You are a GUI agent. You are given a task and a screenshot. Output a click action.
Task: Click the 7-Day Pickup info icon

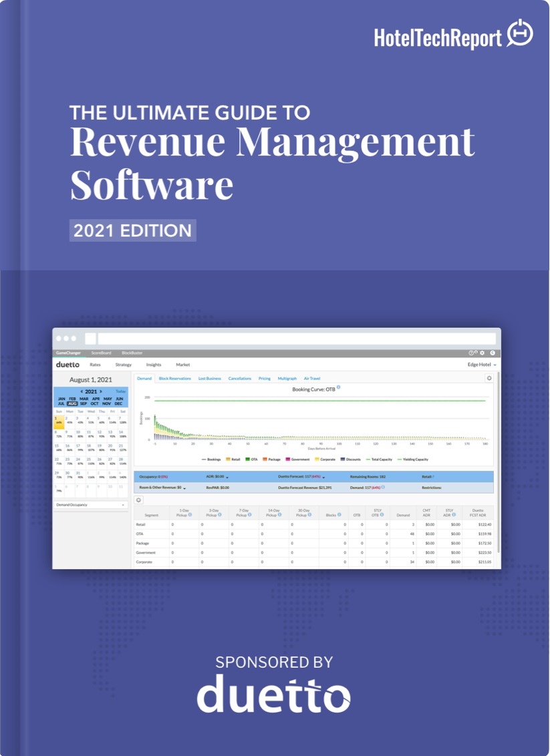pyautogui.click(x=249, y=514)
